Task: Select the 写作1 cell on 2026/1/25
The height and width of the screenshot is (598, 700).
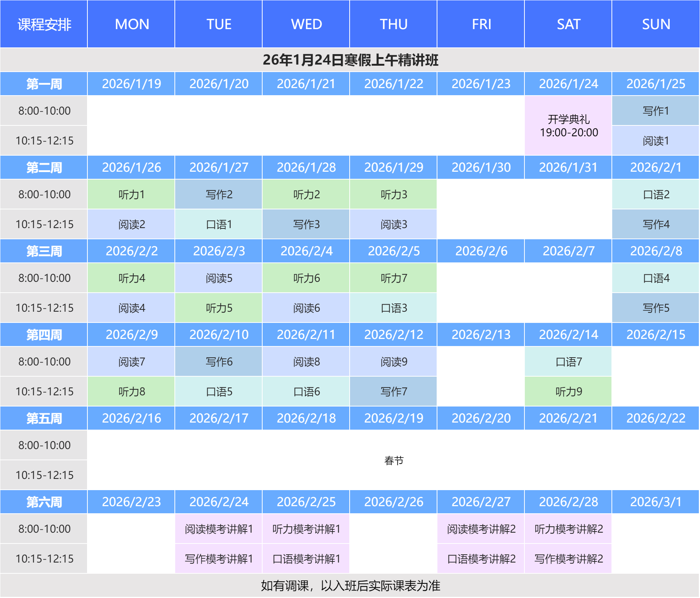Action: (x=656, y=111)
